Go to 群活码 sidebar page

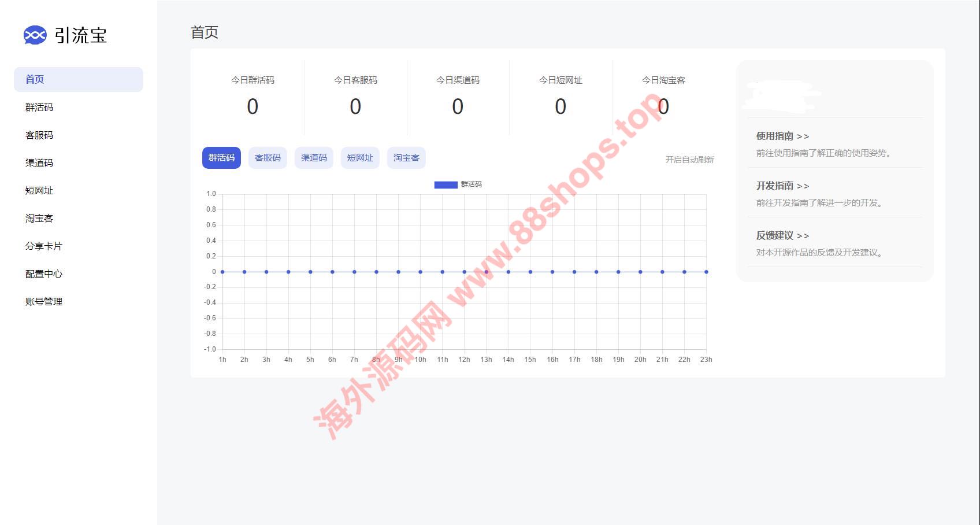[x=39, y=108]
